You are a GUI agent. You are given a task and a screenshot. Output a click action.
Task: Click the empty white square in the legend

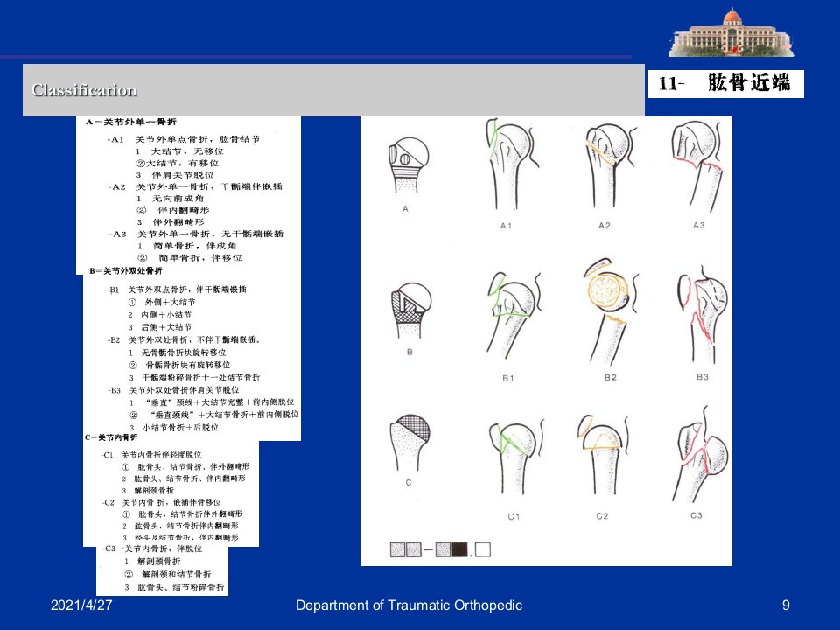[483, 549]
